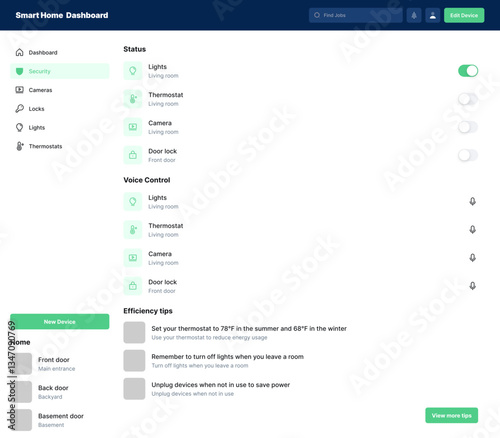Open the user profile icon
Screen dimensions: 500x438
point(433,15)
